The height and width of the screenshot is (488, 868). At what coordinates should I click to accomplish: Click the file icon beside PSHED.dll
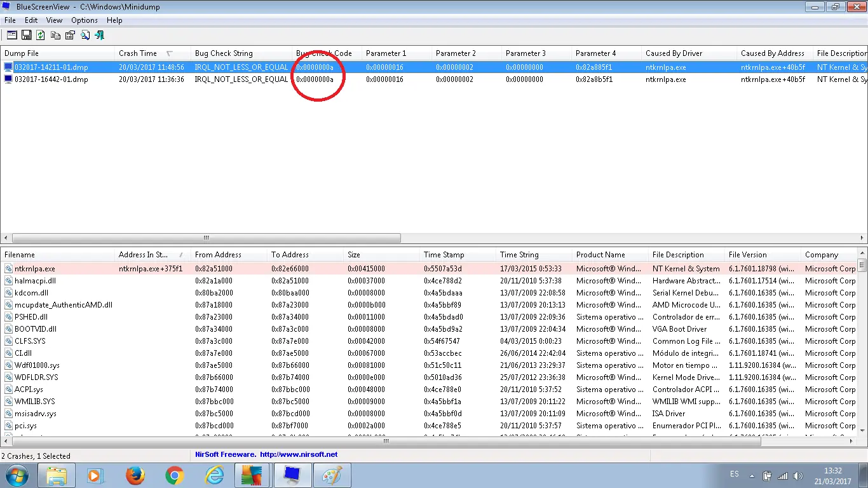pos(8,317)
